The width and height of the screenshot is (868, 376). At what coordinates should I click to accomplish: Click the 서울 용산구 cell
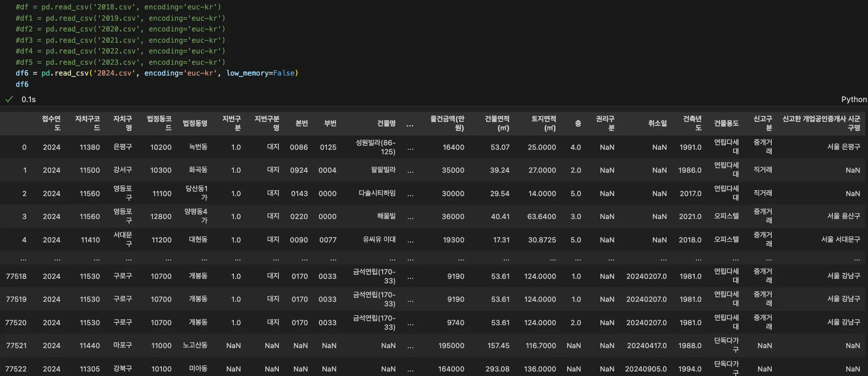(843, 216)
